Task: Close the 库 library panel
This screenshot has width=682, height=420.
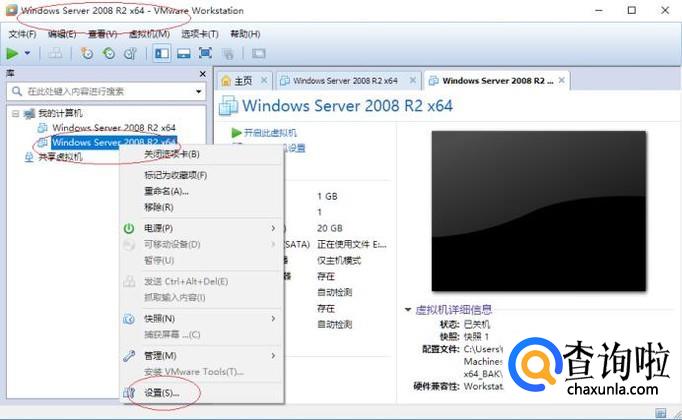Action: tap(202, 74)
